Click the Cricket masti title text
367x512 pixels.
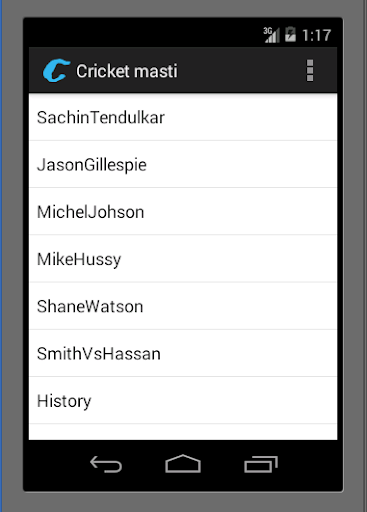[x=127, y=71]
